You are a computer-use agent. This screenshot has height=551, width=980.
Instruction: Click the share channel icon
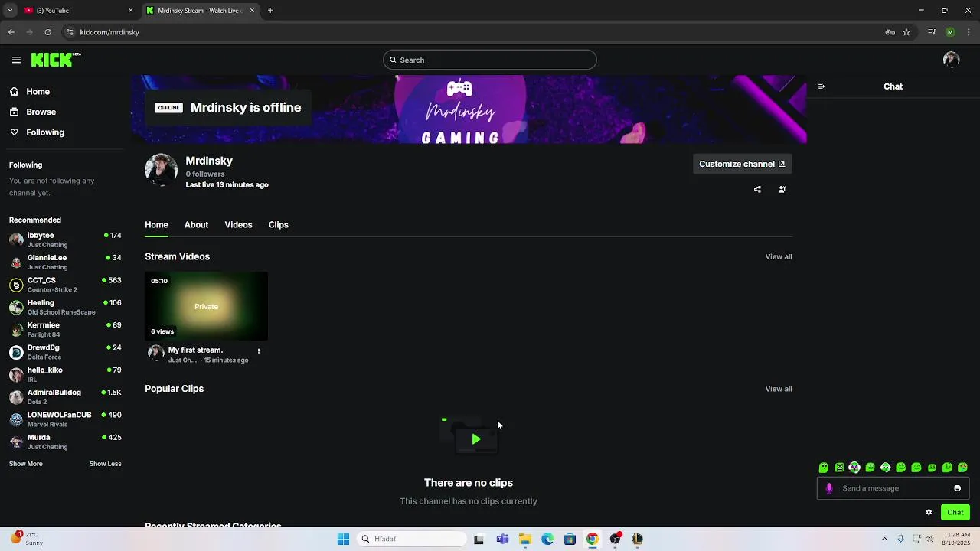point(757,189)
